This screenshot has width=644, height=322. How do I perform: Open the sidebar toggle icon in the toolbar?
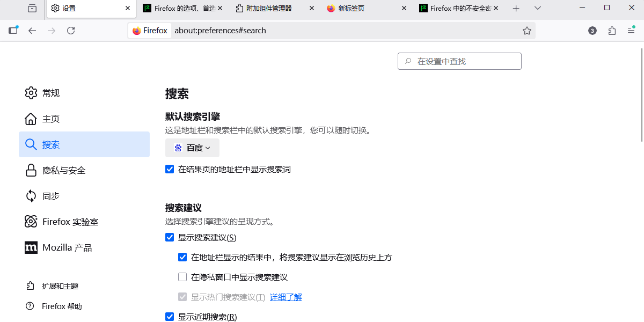tap(13, 31)
